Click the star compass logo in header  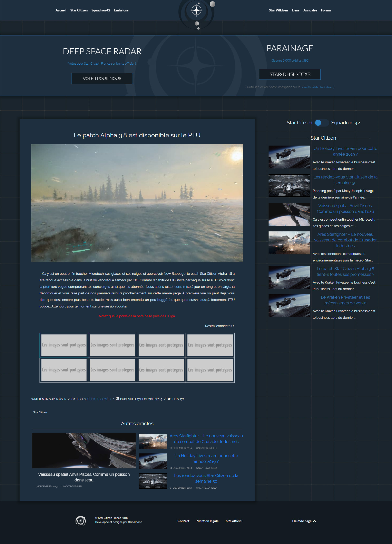[x=196, y=10]
